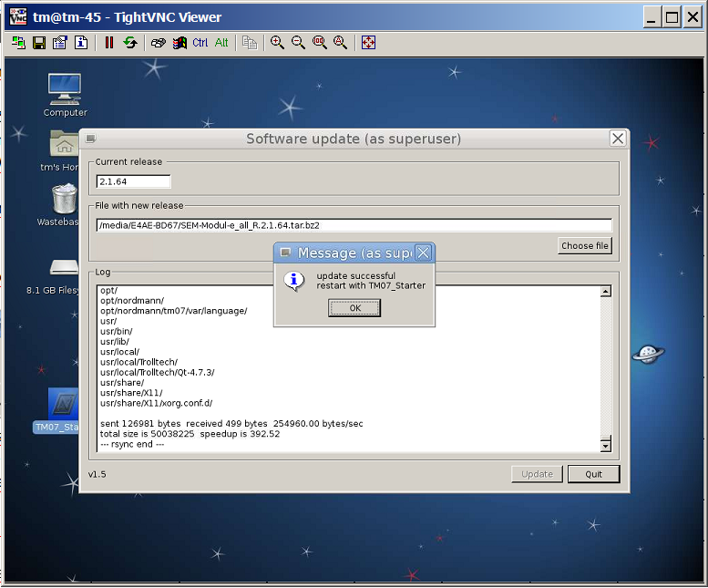This screenshot has height=588, width=708.
Task: Click Save connection info icon
Action: coord(39,43)
